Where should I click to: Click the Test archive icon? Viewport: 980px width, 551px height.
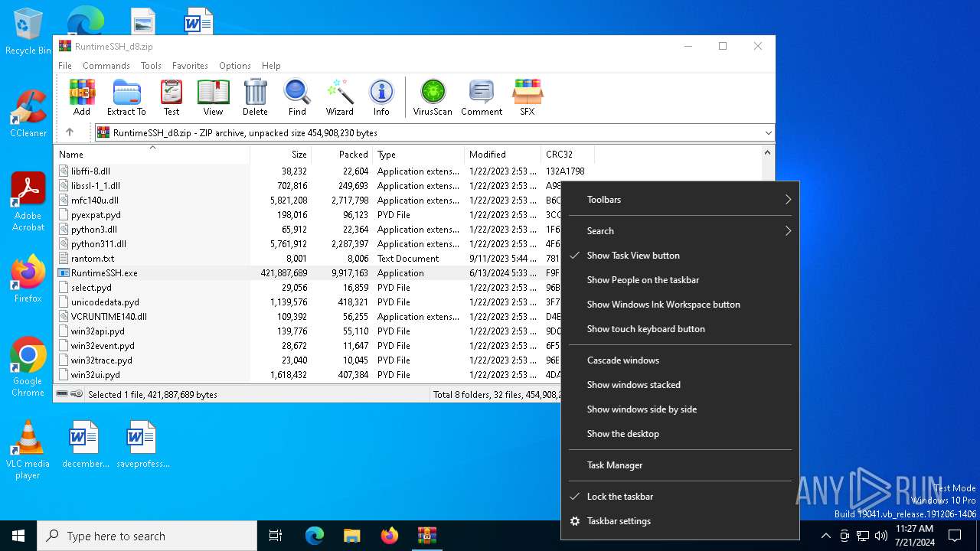click(171, 97)
